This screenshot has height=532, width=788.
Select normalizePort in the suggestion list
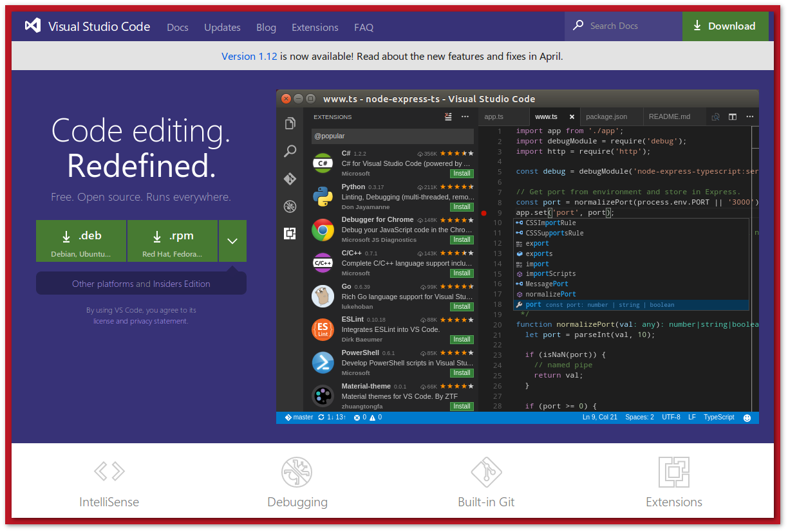tap(631, 294)
